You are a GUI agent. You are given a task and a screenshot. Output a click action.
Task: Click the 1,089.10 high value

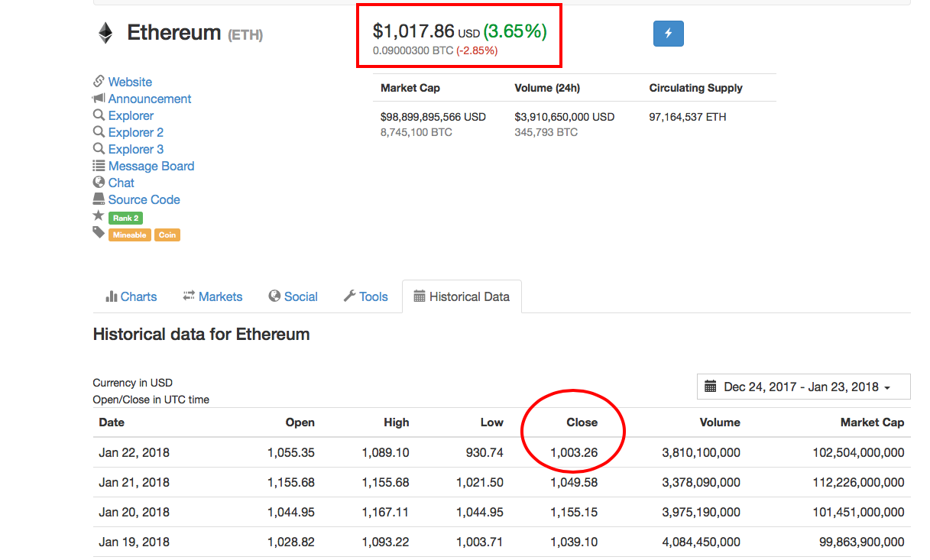(x=385, y=452)
